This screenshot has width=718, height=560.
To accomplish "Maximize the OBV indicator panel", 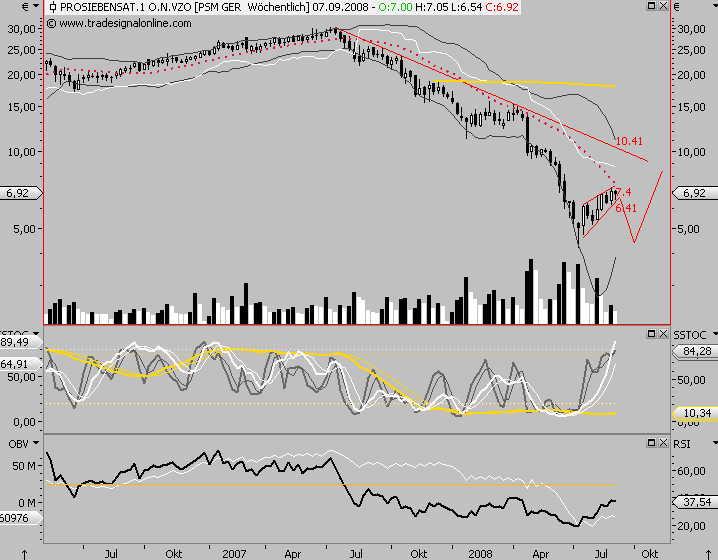I will tap(651, 443).
